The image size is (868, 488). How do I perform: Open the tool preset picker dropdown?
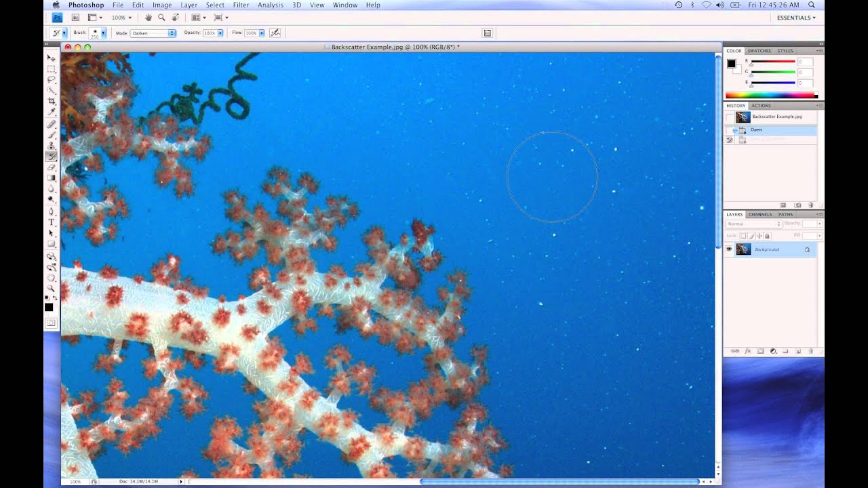(64, 33)
